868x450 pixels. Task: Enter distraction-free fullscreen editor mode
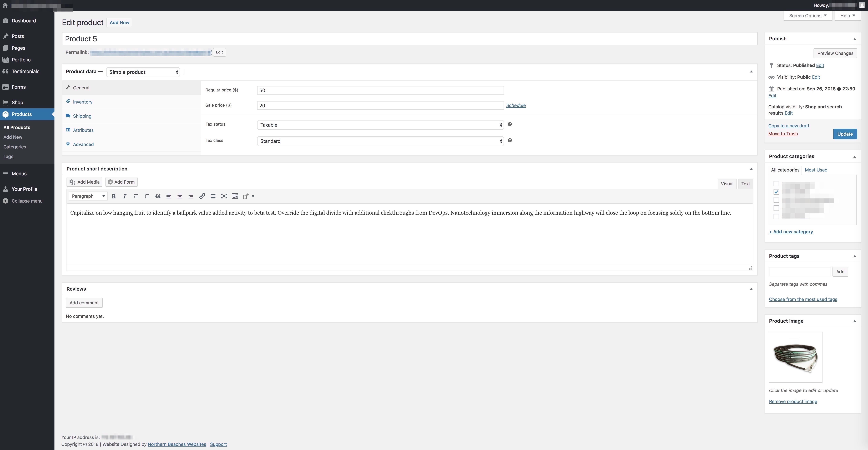pyautogui.click(x=224, y=196)
